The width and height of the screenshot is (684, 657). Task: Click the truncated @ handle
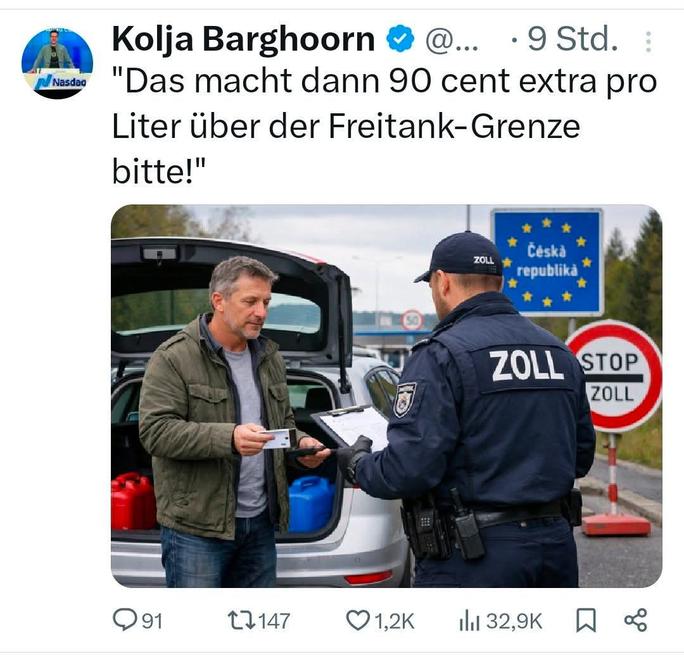click(x=452, y=40)
